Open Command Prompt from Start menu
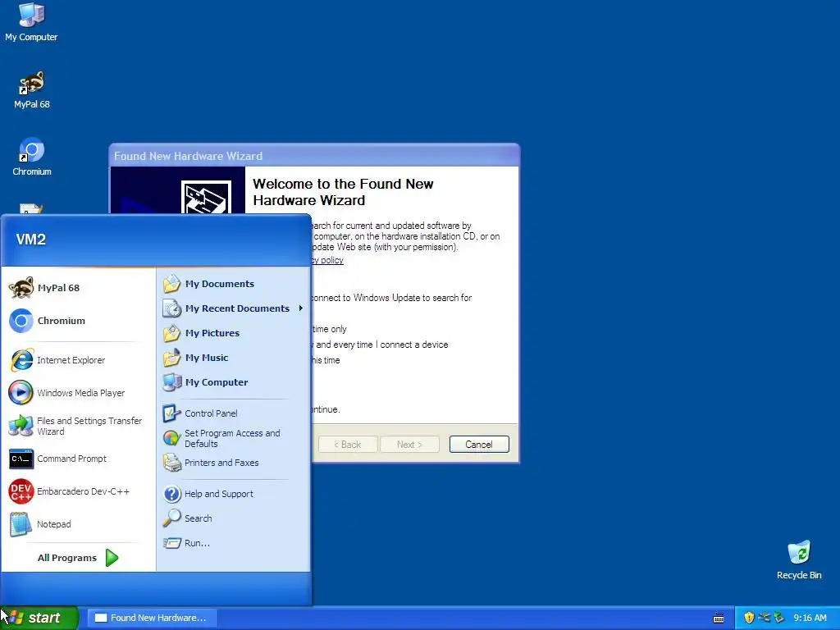Viewport: 840px width, 630px height. 78,459
